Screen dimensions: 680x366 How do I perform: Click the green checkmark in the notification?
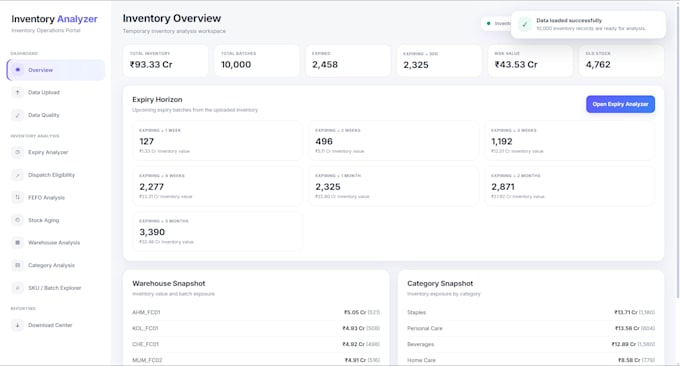[525, 24]
